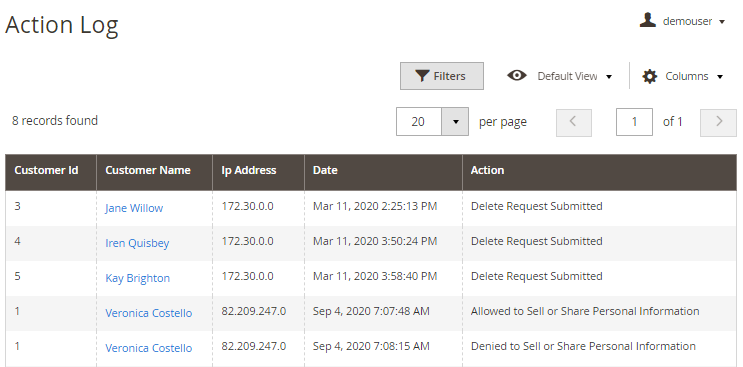This screenshot has height=367, width=743.
Task: Sort by the Action column header
Action: pyautogui.click(x=599, y=170)
